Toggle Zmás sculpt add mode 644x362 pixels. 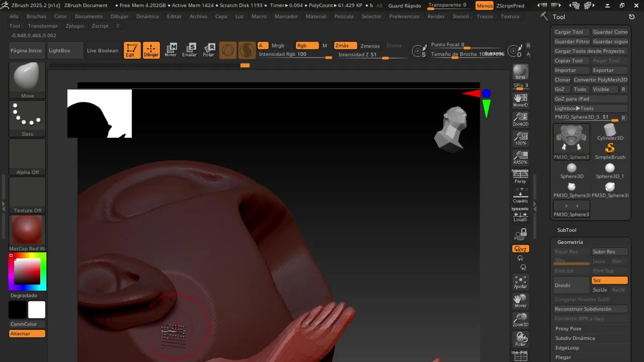point(346,45)
